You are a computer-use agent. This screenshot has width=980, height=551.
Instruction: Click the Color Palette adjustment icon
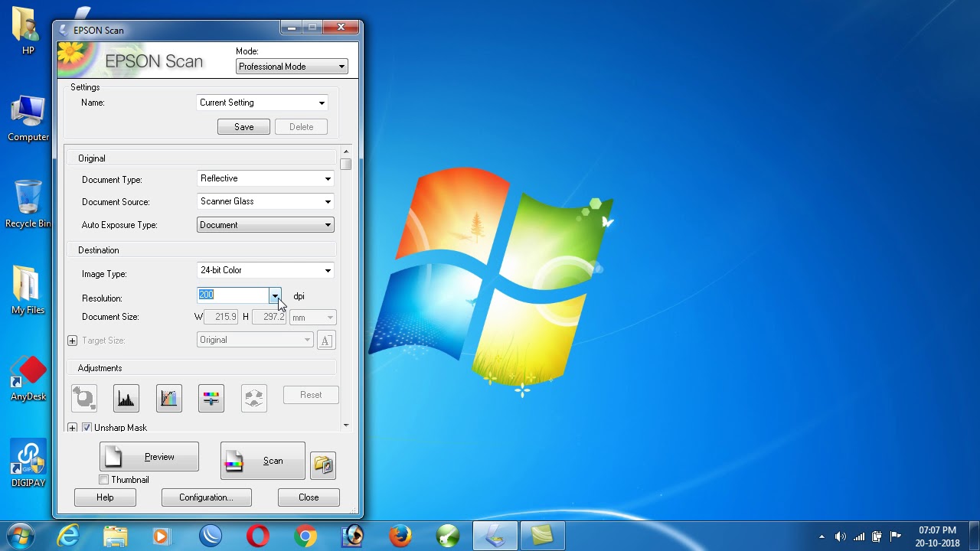click(x=253, y=398)
